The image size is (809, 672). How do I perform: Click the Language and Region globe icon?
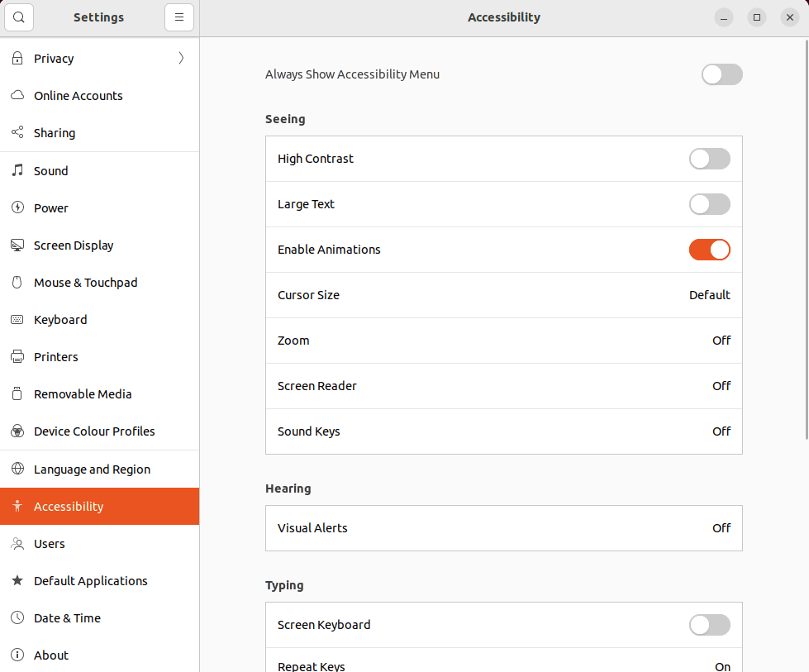tap(17, 469)
